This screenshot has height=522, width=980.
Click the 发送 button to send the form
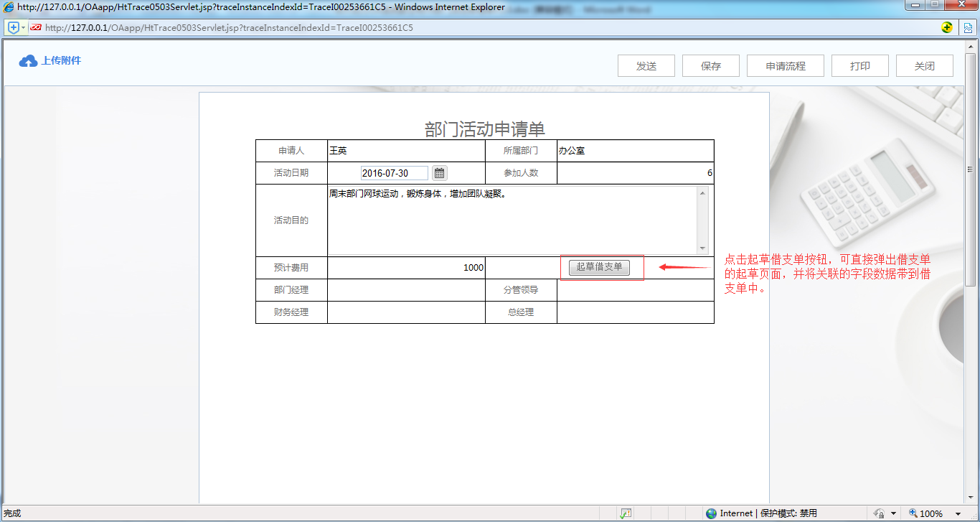tap(645, 65)
